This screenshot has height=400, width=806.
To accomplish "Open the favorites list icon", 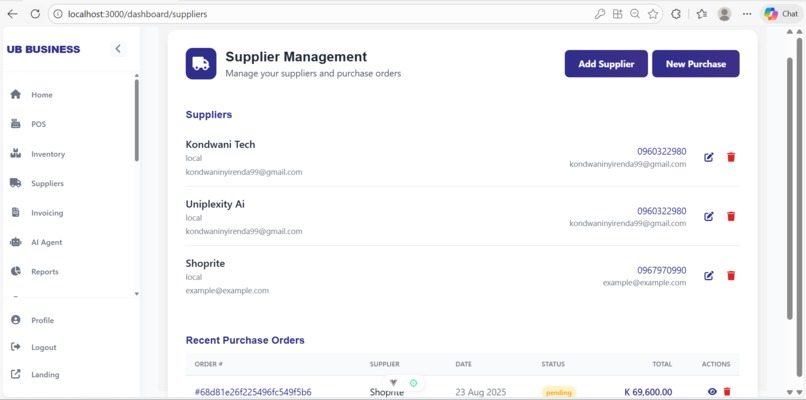I will [x=702, y=14].
